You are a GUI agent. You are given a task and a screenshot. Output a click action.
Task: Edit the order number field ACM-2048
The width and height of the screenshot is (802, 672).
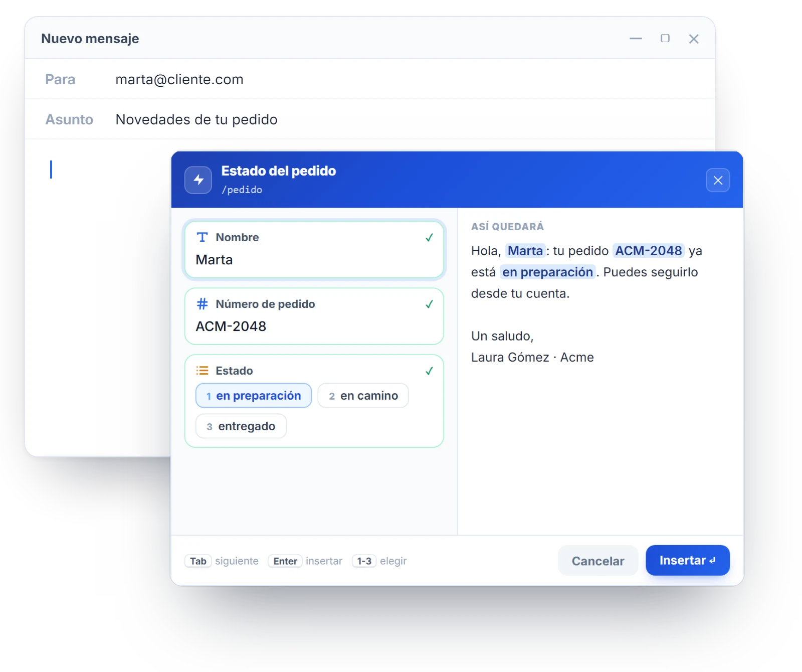(314, 316)
